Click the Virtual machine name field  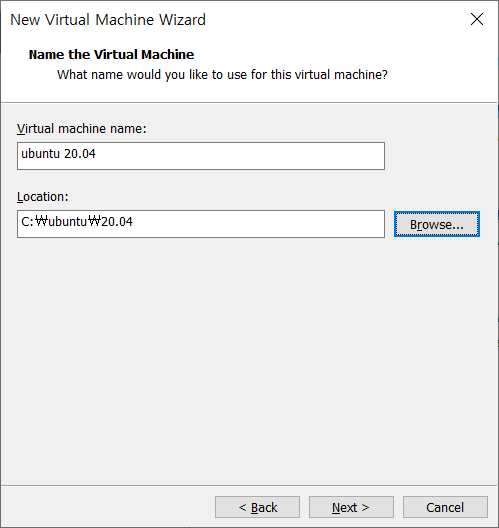click(x=201, y=156)
